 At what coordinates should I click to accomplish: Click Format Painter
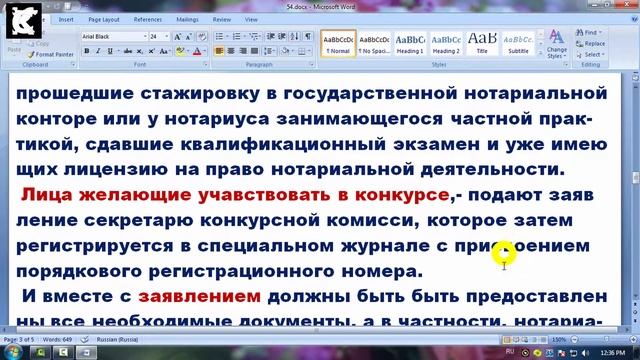(51, 54)
